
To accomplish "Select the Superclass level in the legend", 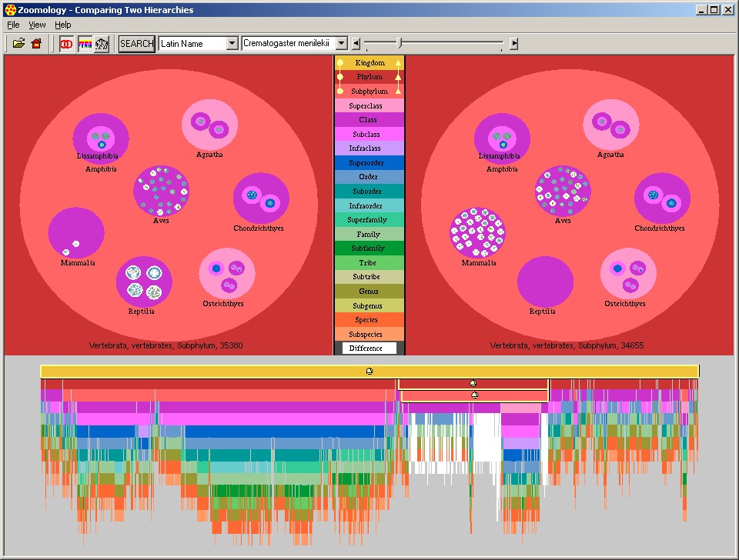I will pos(369,105).
